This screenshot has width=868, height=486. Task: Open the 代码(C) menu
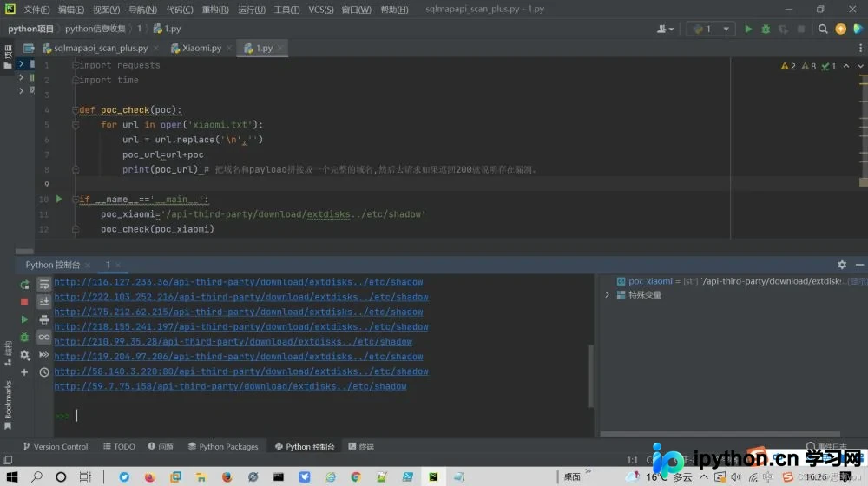[x=180, y=10]
